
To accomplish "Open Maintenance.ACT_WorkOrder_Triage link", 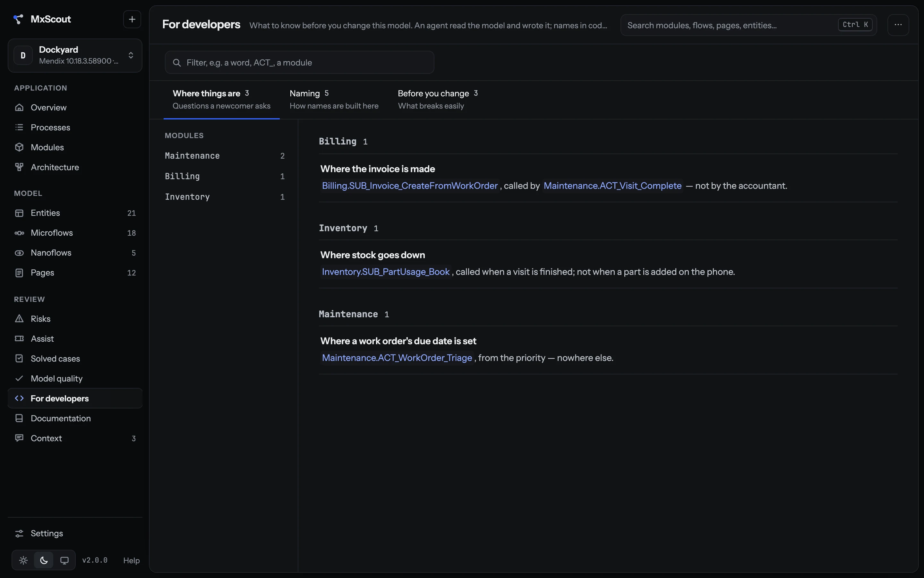I will (x=397, y=358).
